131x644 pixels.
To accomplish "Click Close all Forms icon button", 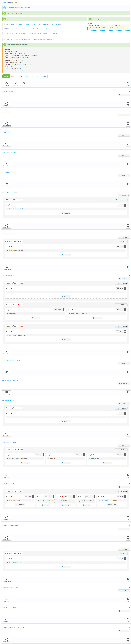I will (6, 84).
